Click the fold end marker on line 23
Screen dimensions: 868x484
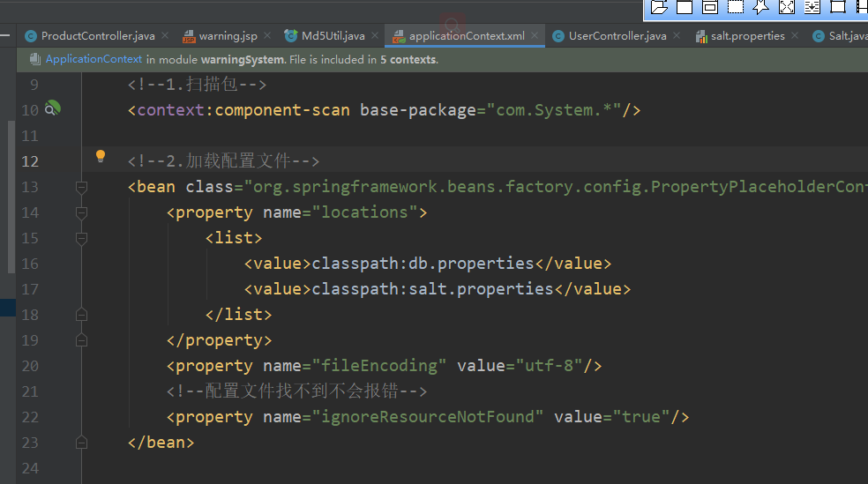pos(81,442)
